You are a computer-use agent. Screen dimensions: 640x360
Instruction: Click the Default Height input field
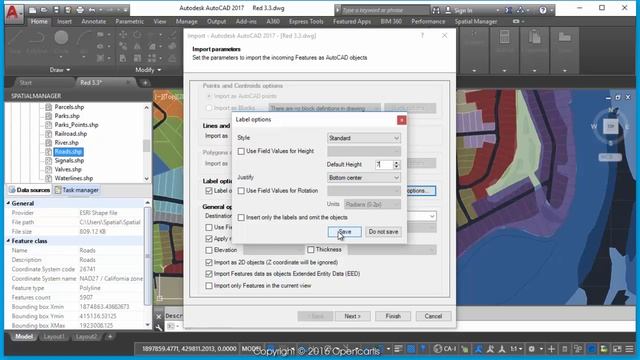click(x=384, y=164)
